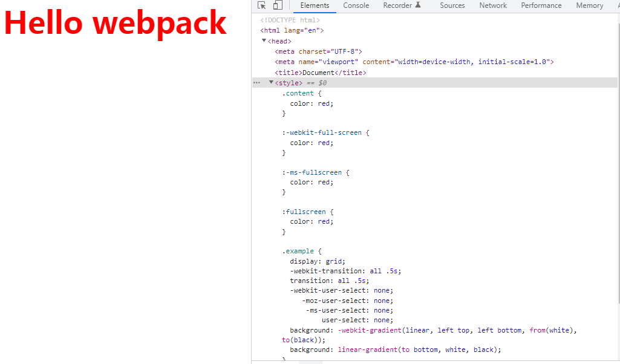620x364 pixels.
Task: Click color: red under .content
Action: (312, 103)
